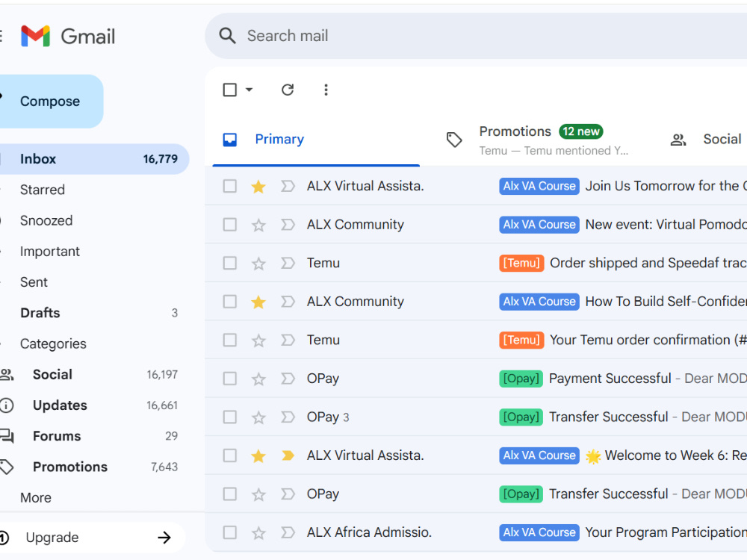Click the Updates category info icon
This screenshot has height=560, width=747.
coord(6,405)
